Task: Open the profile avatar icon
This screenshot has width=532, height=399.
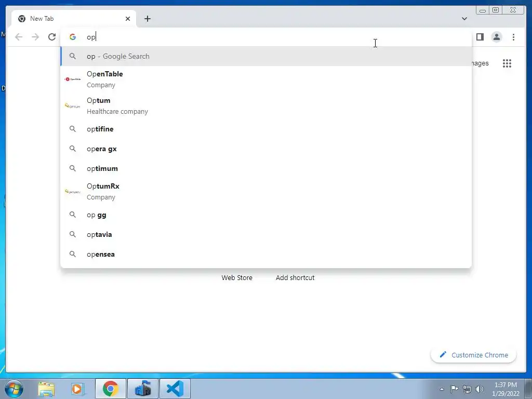Action: (x=496, y=37)
